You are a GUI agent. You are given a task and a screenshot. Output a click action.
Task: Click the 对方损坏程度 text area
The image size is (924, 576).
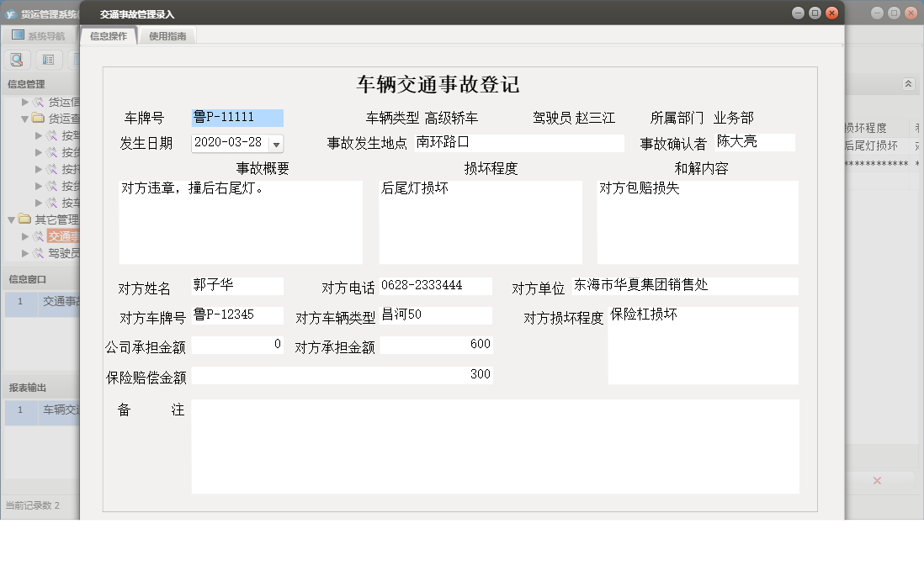703,345
